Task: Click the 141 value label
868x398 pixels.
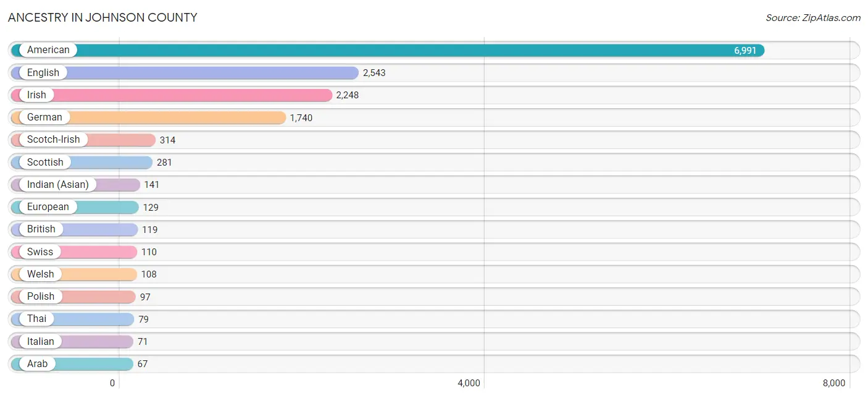Action: 152,185
